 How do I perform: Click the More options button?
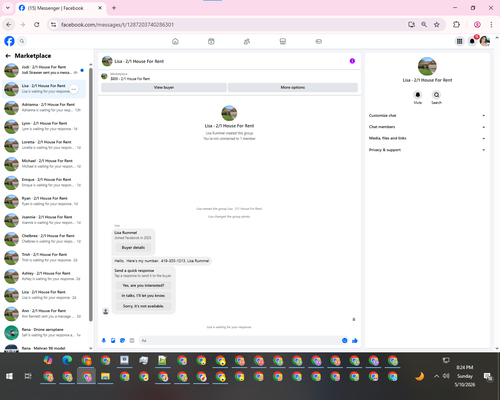point(293,87)
